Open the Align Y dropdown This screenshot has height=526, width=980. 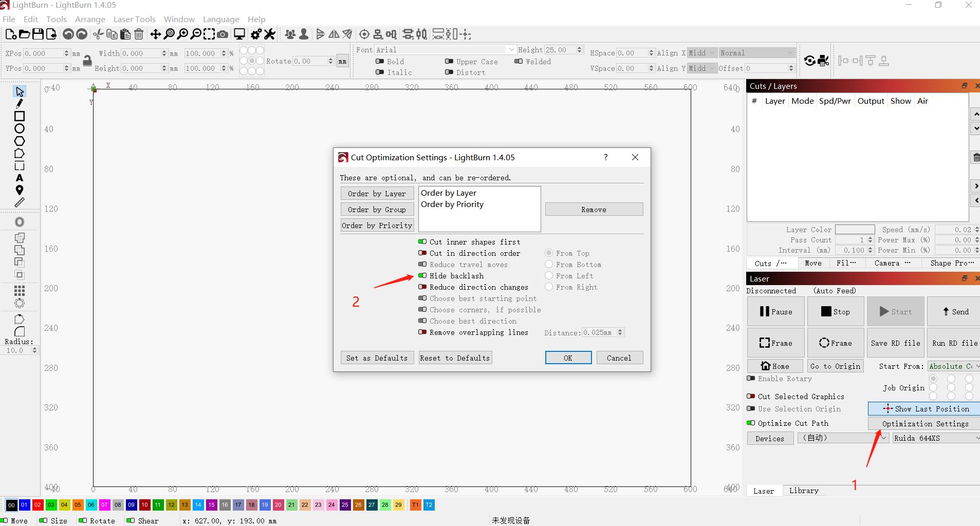point(702,68)
